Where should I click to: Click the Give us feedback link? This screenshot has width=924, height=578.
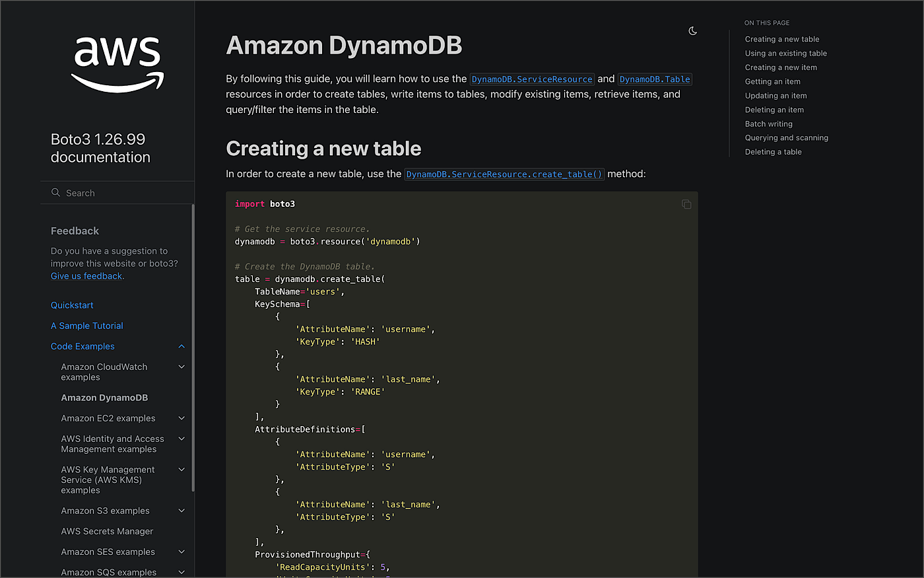pyautogui.click(x=86, y=276)
